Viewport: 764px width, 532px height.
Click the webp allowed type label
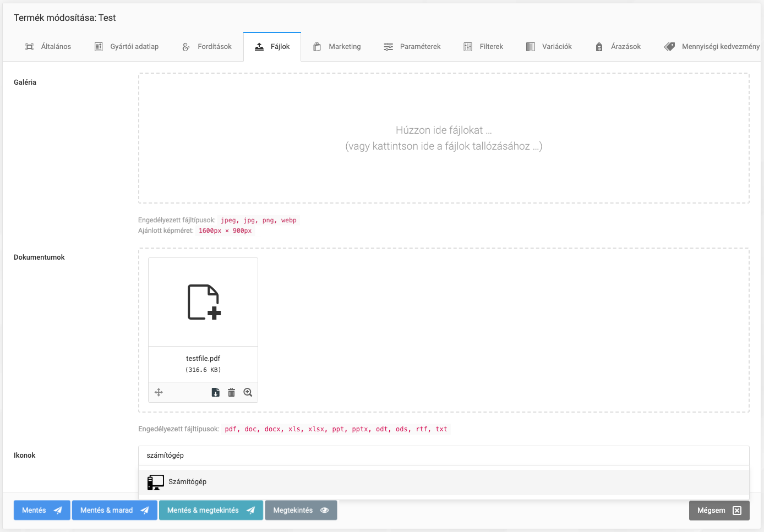tap(289, 220)
